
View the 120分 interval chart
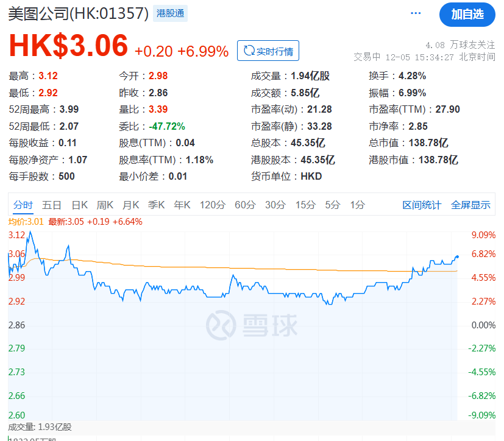(211, 205)
